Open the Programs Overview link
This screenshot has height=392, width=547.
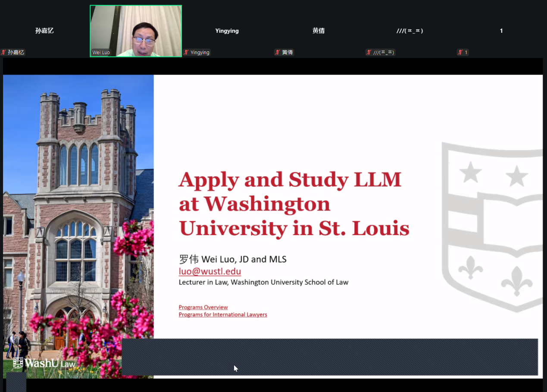(x=203, y=307)
